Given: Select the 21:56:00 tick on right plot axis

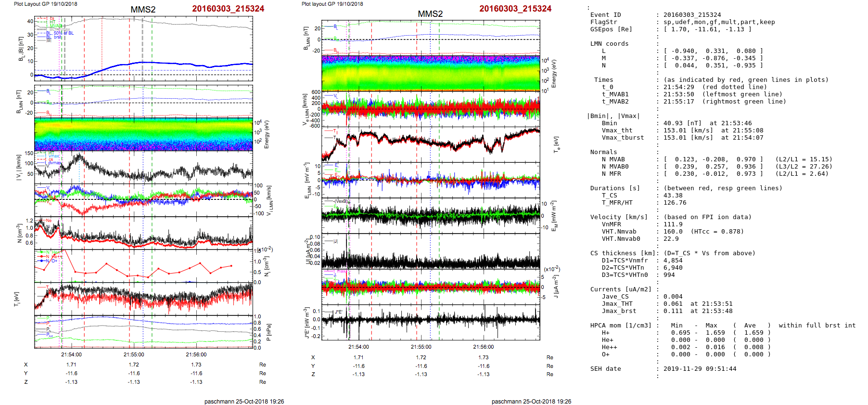Looking at the screenshot, I should click(483, 347).
